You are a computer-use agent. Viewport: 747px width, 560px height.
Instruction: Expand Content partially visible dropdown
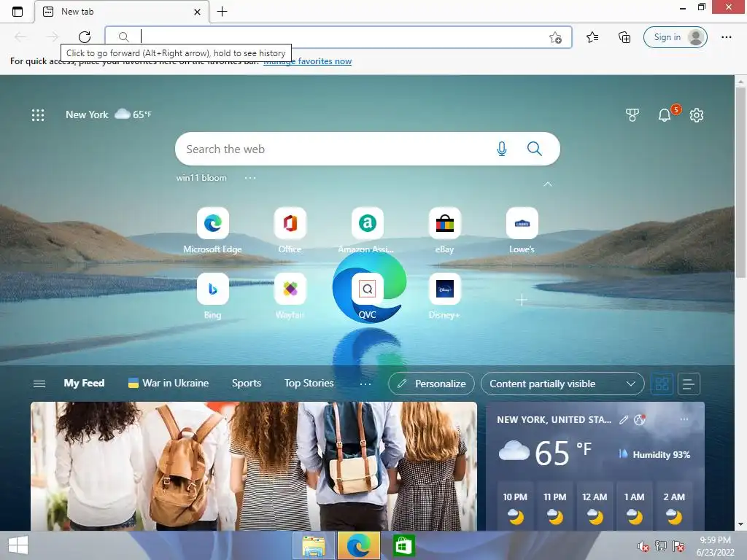pos(562,384)
